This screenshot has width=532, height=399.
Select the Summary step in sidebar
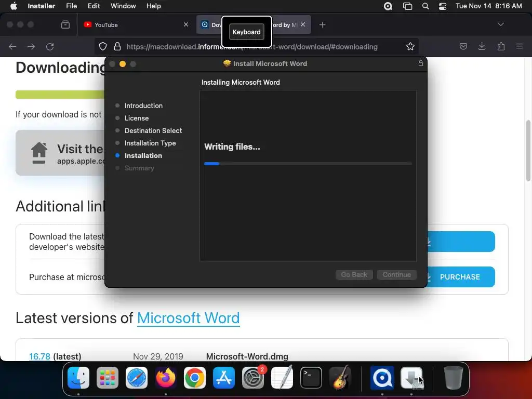(139, 168)
